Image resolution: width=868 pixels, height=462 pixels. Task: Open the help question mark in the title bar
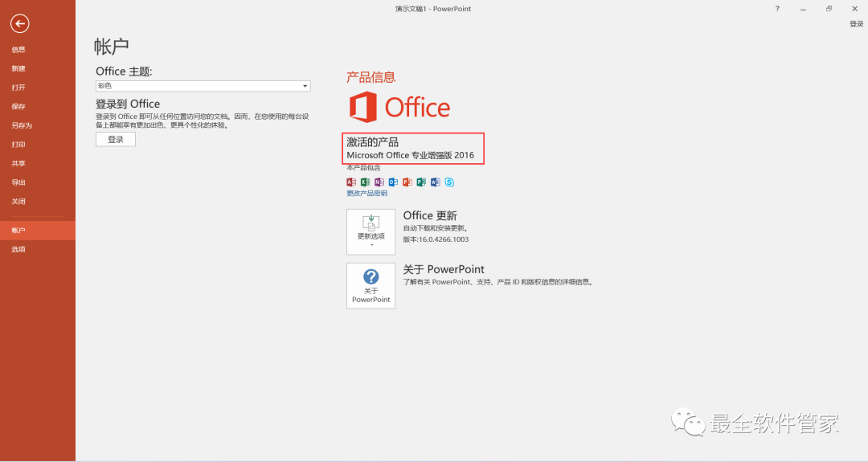pyautogui.click(x=777, y=9)
